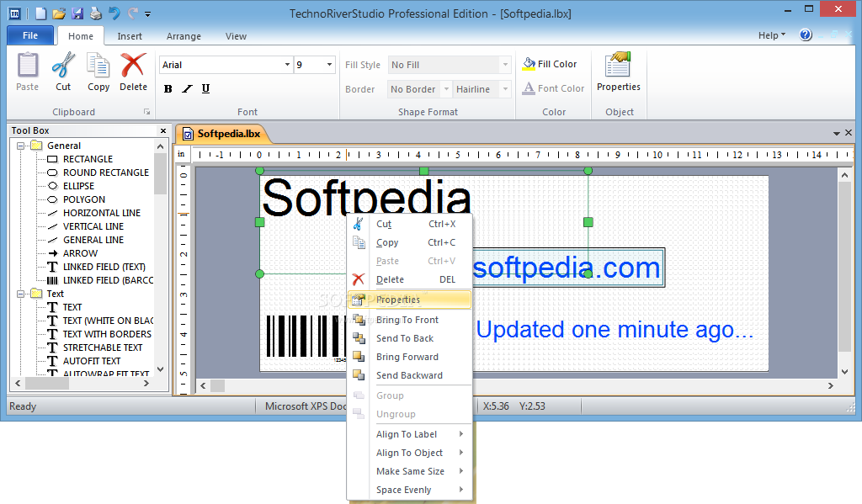
Task: Click the print icon in quick access toolbar
Action: point(96,13)
